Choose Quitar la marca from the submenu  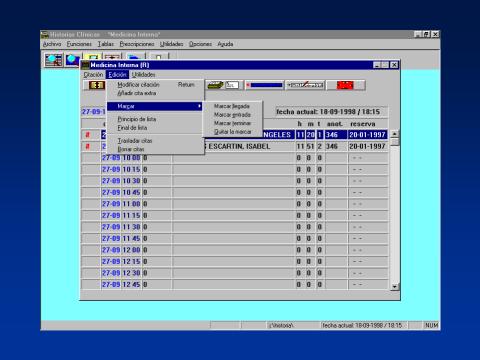coord(232,132)
